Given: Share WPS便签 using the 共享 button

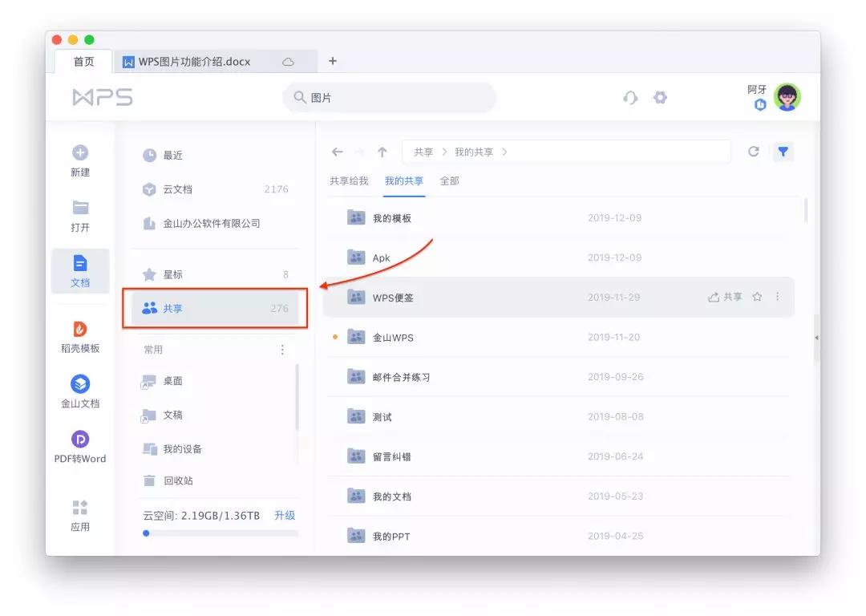Looking at the screenshot, I should point(726,296).
